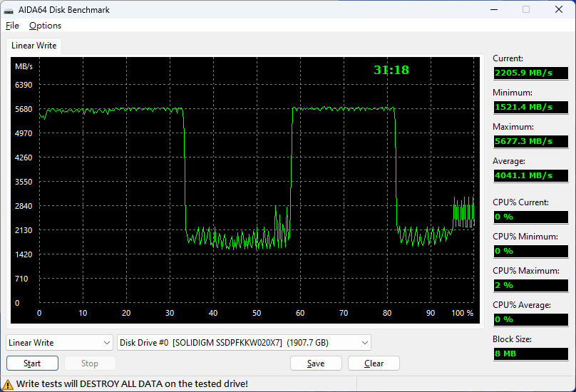Click the CPU% Current value field
The width and height of the screenshot is (576, 392).
(531, 217)
